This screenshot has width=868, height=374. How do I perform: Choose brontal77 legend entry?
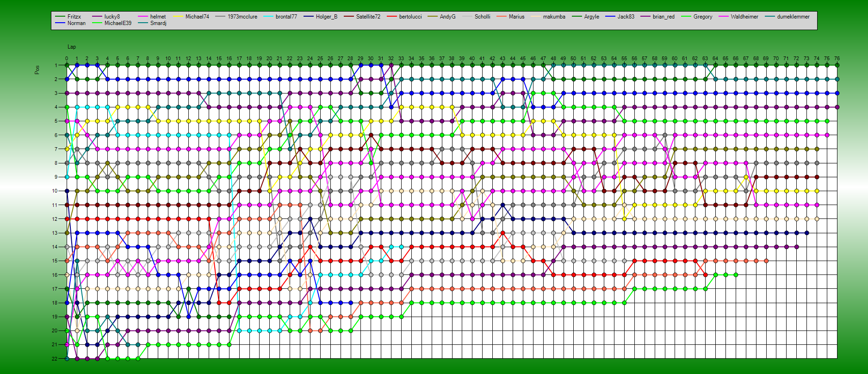coord(286,17)
